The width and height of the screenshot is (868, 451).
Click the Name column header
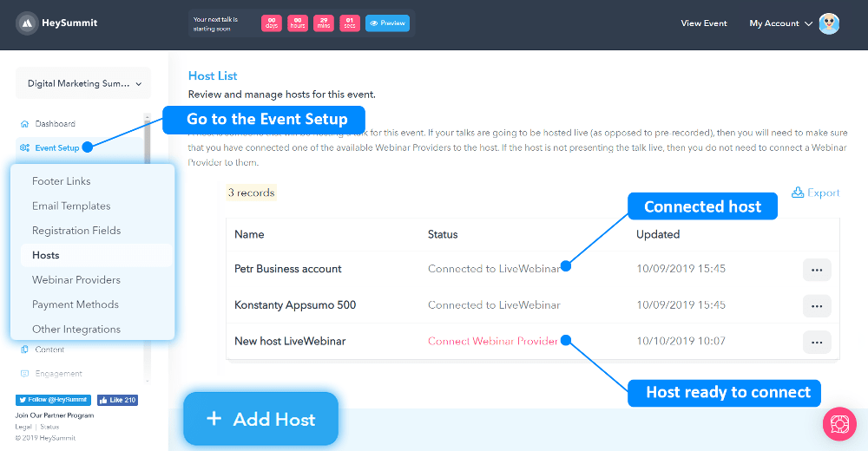[249, 234]
